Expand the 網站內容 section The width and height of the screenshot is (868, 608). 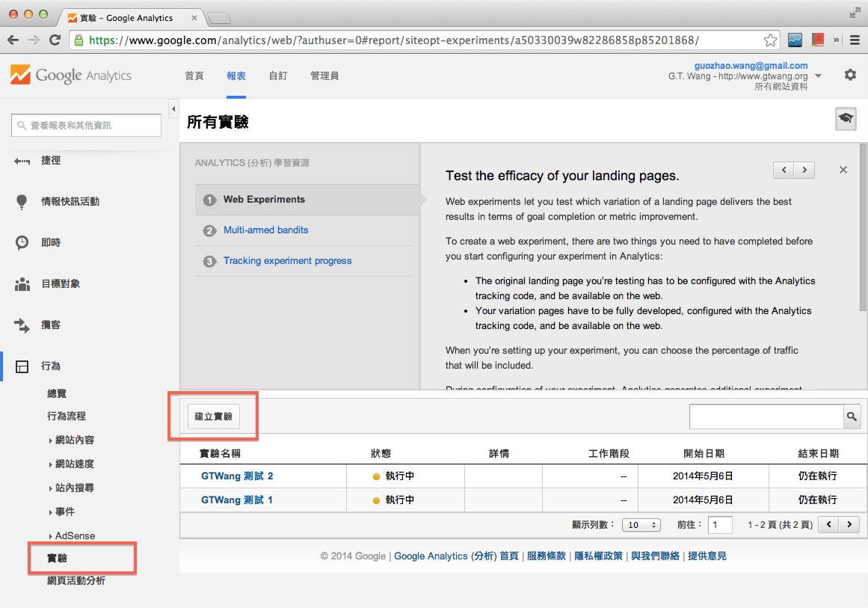[74, 440]
